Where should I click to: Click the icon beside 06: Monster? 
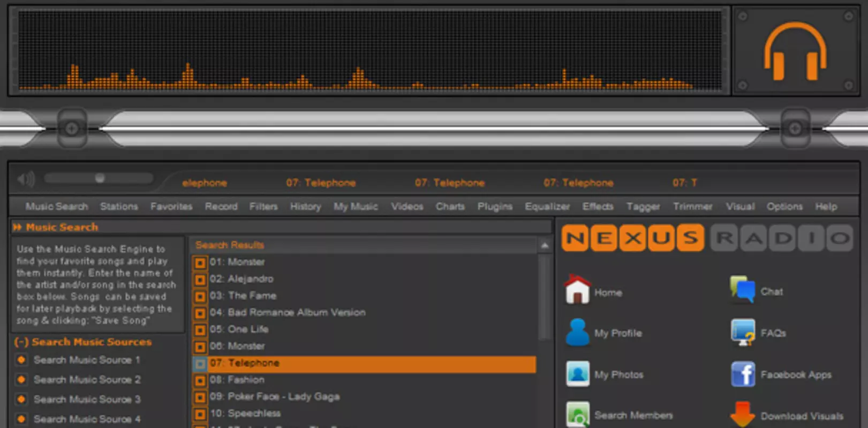click(200, 347)
